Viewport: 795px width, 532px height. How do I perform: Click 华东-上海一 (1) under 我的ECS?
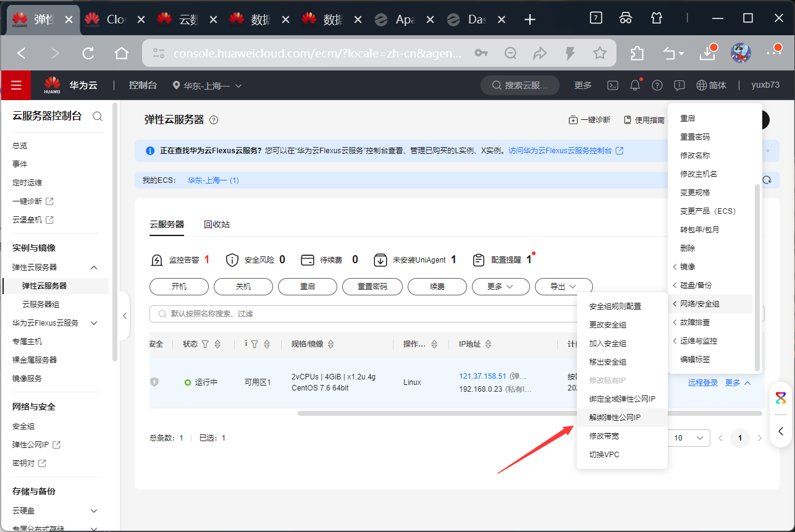tap(213, 180)
